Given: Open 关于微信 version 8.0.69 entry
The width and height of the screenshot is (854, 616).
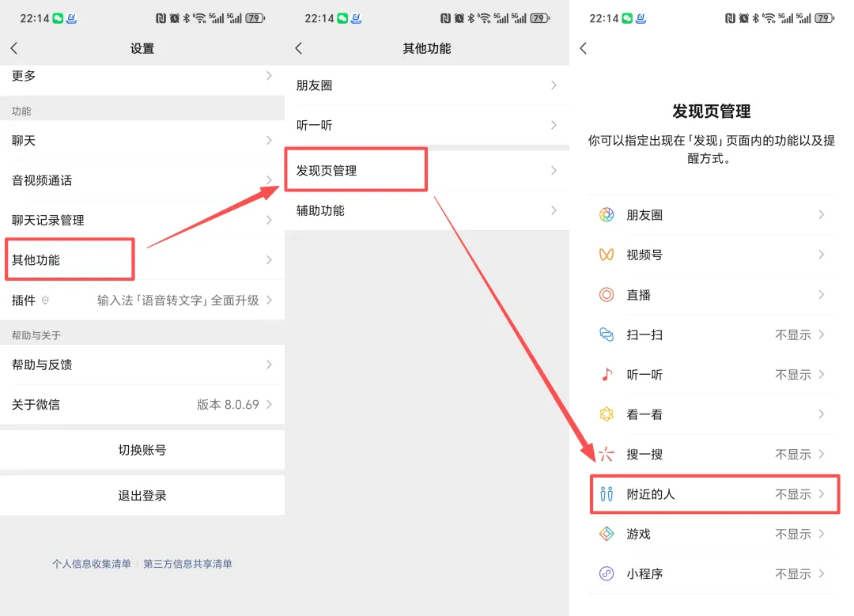Looking at the screenshot, I should [x=142, y=404].
